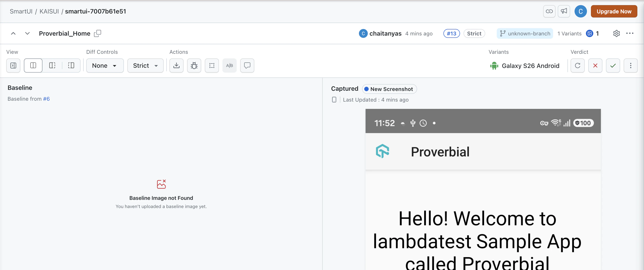Click the Upgrade Now button
Image resolution: width=644 pixels, height=270 pixels.
[x=614, y=11]
